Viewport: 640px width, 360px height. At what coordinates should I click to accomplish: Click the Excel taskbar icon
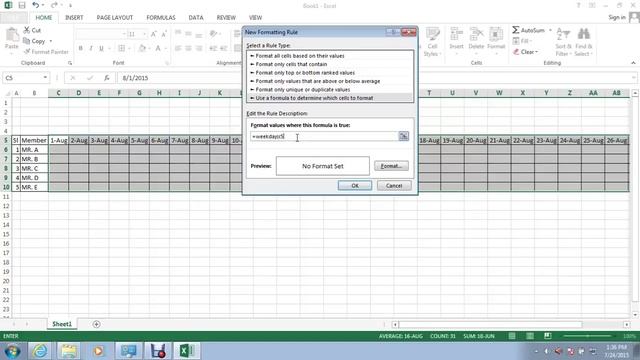click(x=187, y=351)
